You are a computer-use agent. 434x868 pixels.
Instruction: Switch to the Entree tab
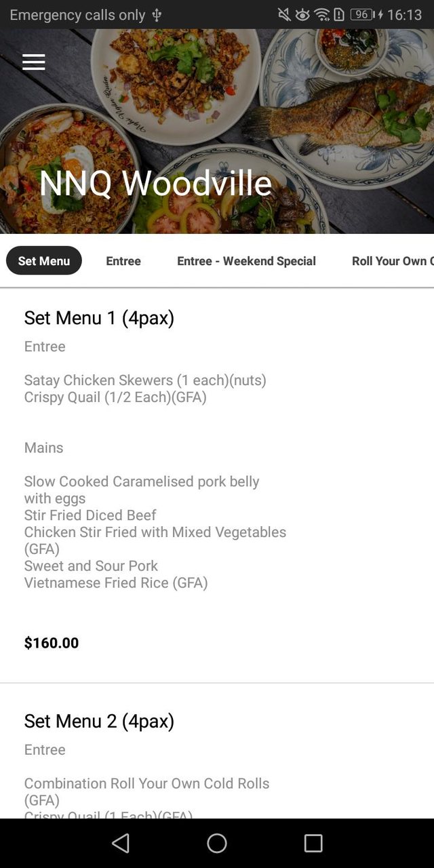(123, 261)
